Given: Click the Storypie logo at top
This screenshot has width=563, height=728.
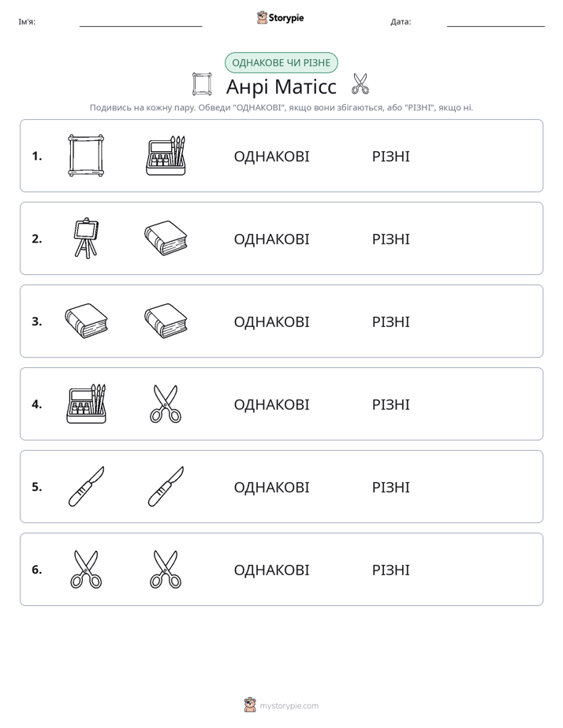Looking at the screenshot, I should tap(281, 17).
